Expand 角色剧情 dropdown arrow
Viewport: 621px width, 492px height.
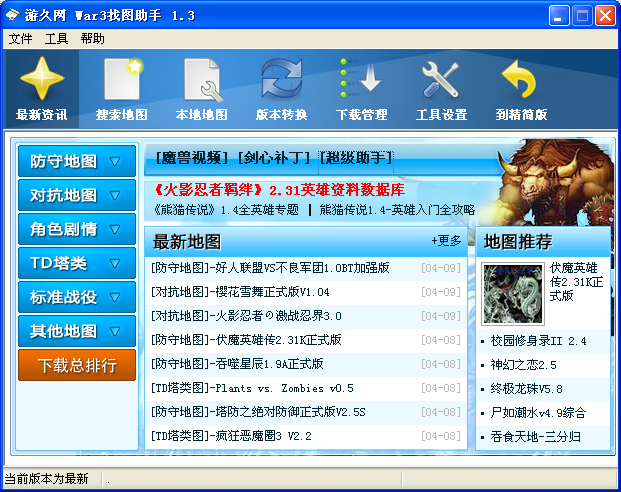tap(115, 229)
